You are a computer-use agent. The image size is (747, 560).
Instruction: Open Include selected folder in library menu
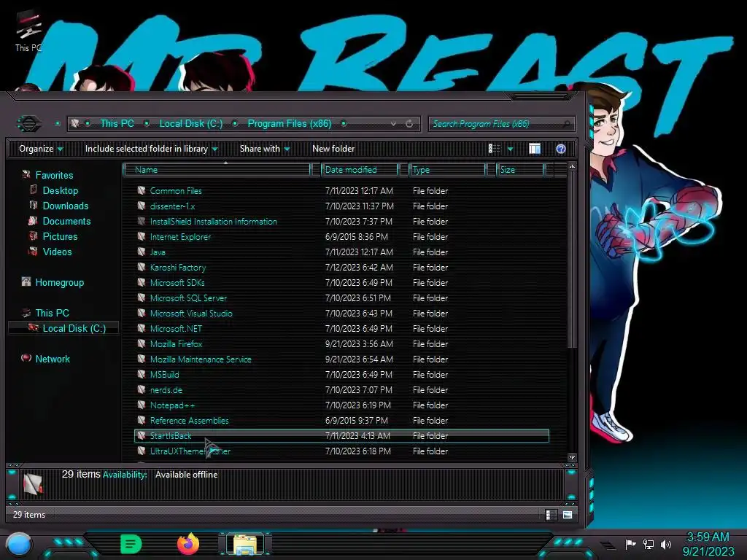pos(151,149)
